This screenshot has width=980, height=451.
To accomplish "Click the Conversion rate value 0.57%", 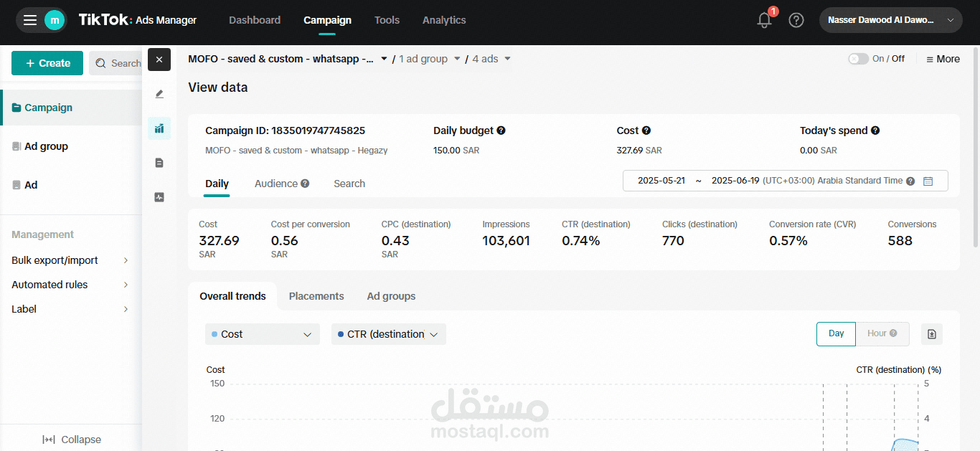I will [x=788, y=241].
